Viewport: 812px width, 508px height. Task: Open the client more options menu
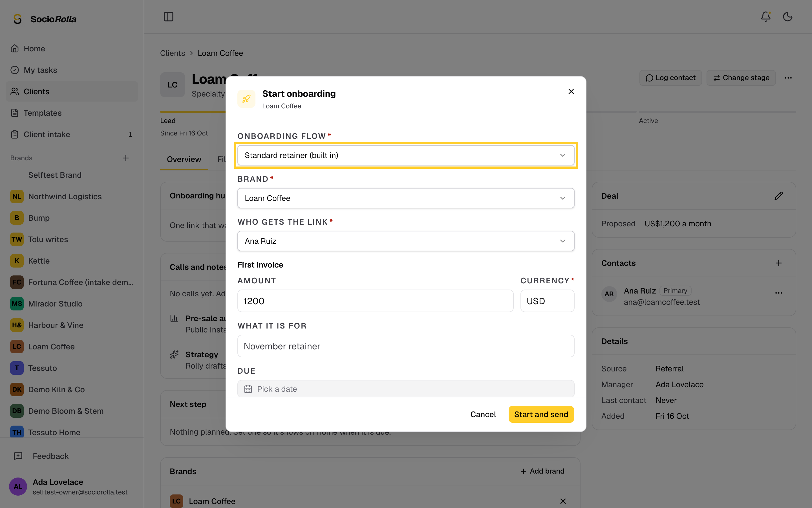[788, 78]
